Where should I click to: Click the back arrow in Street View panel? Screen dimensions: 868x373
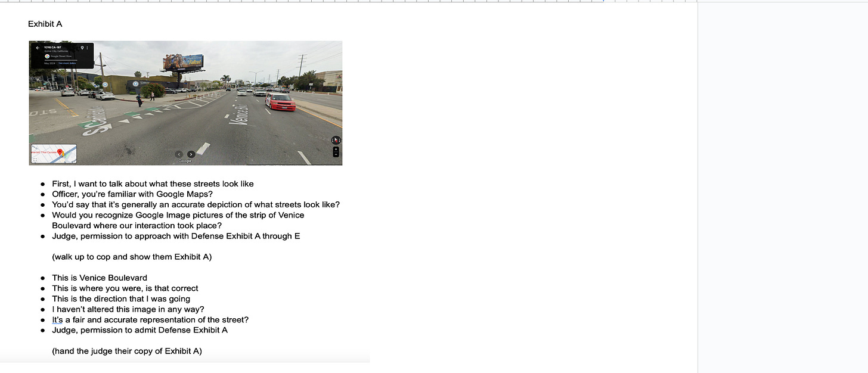click(38, 48)
